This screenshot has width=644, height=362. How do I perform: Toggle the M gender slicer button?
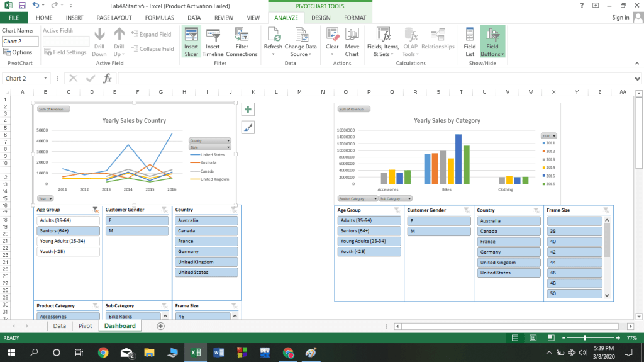pyautogui.click(x=137, y=231)
